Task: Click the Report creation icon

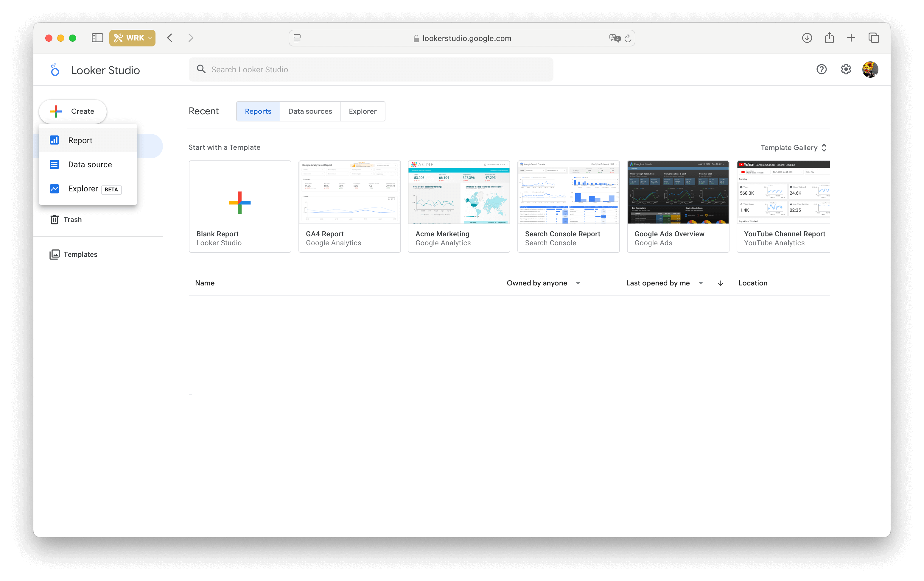Action: 54,140
